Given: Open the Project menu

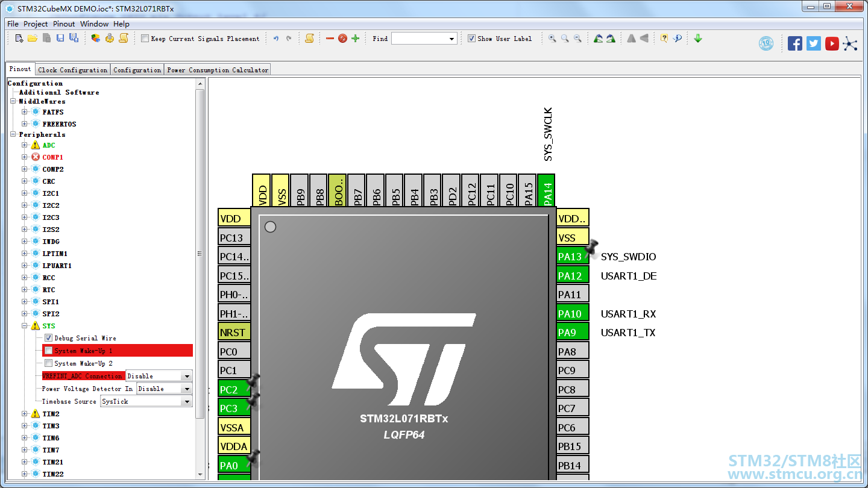Looking at the screenshot, I should click(36, 24).
